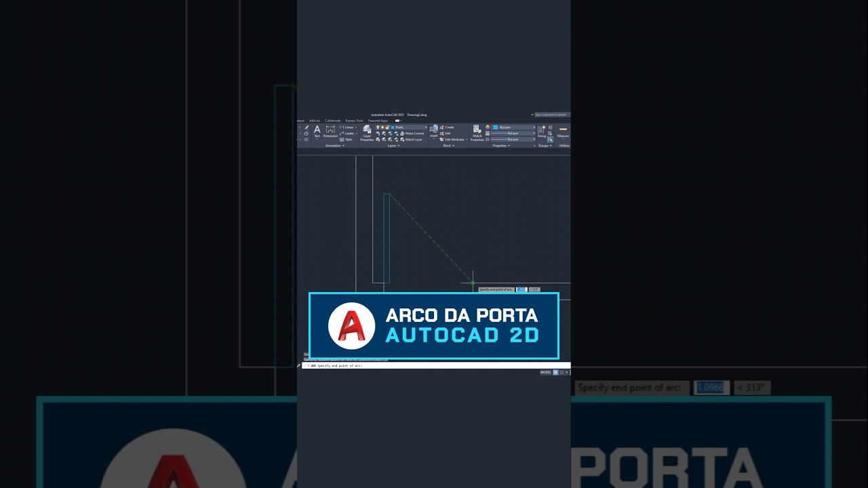This screenshot has width=868, height=488.
Task: Click the Group tool
Action: pos(542,131)
